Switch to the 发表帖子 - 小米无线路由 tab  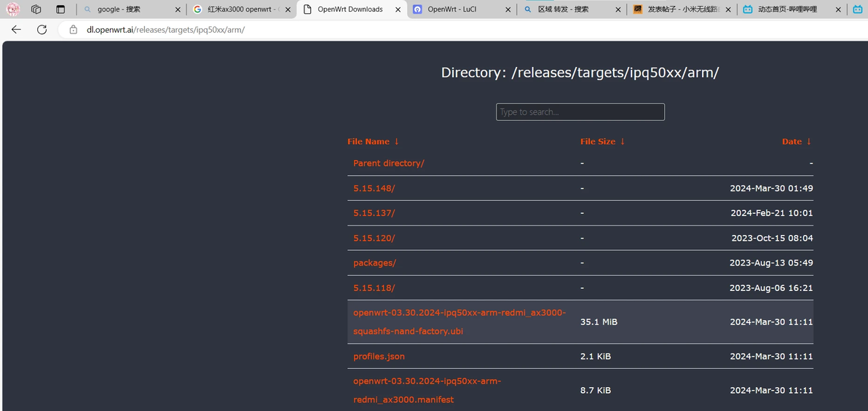point(682,9)
